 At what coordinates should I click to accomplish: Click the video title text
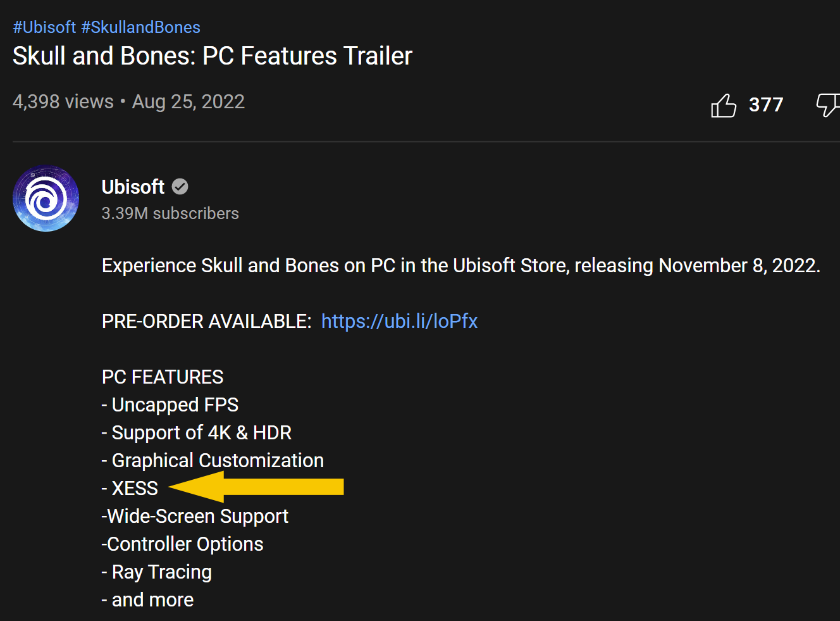click(x=213, y=56)
